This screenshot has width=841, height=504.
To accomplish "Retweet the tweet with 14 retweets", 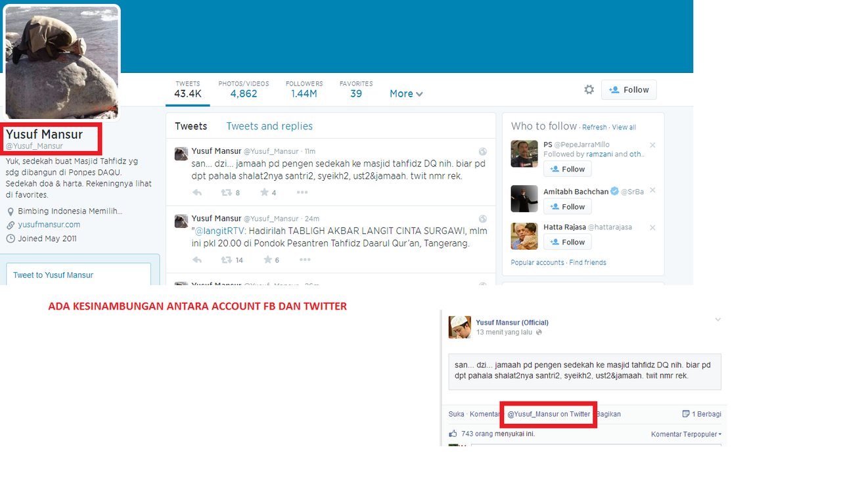I will click(x=226, y=260).
